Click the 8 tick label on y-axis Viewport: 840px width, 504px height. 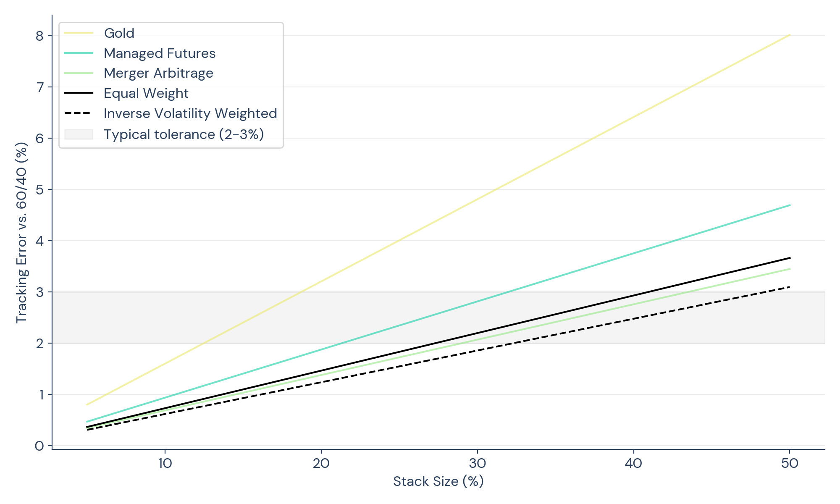coord(40,36)
